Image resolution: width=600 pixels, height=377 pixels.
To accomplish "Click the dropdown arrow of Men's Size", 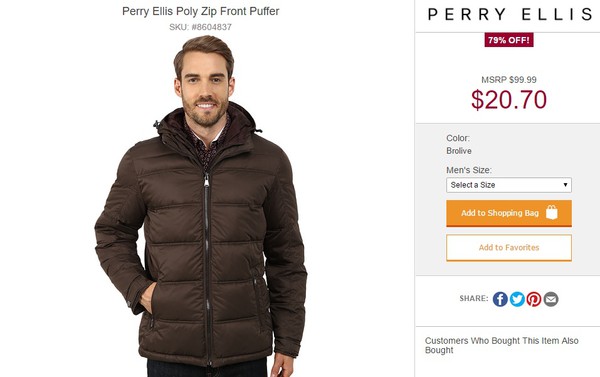I will pos(565,185).
